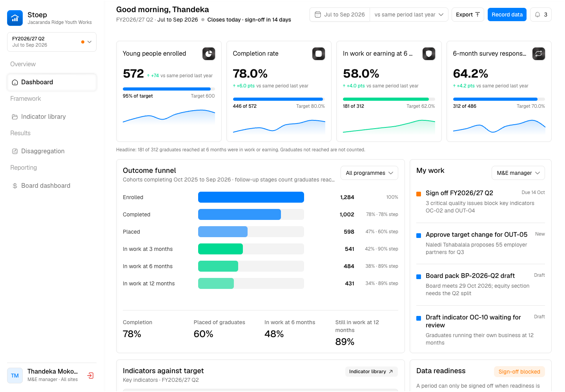Screen dimensions: 565x392
Task: Open Indicator library in the sidebar
Action: 52,117
